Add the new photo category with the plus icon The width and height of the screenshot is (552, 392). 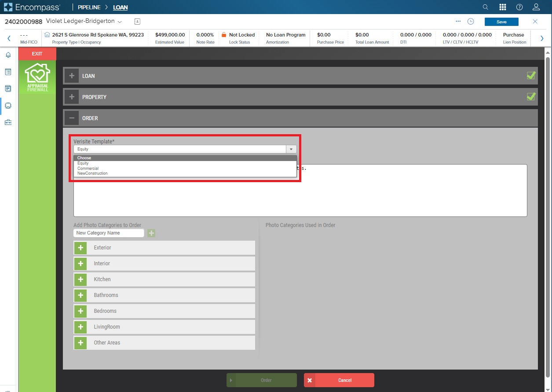(x=151, y=233)
